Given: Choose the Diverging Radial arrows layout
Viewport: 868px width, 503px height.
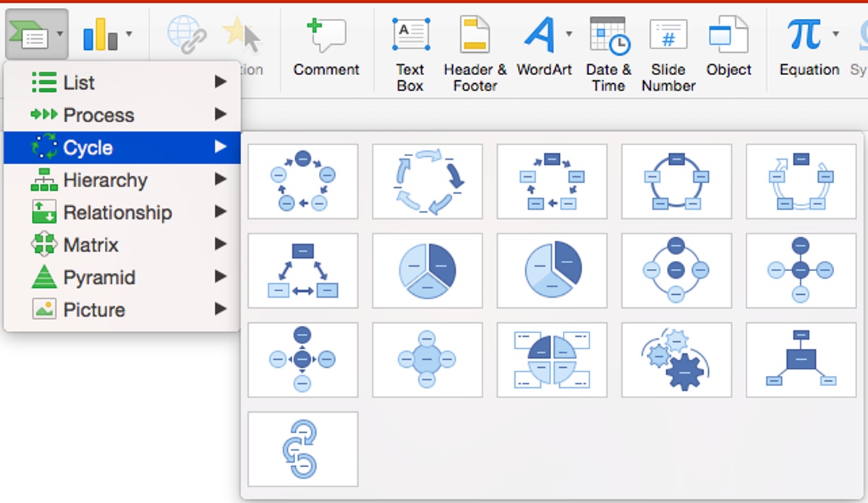Looking at the screenshot, I should (x=303, y=360).
